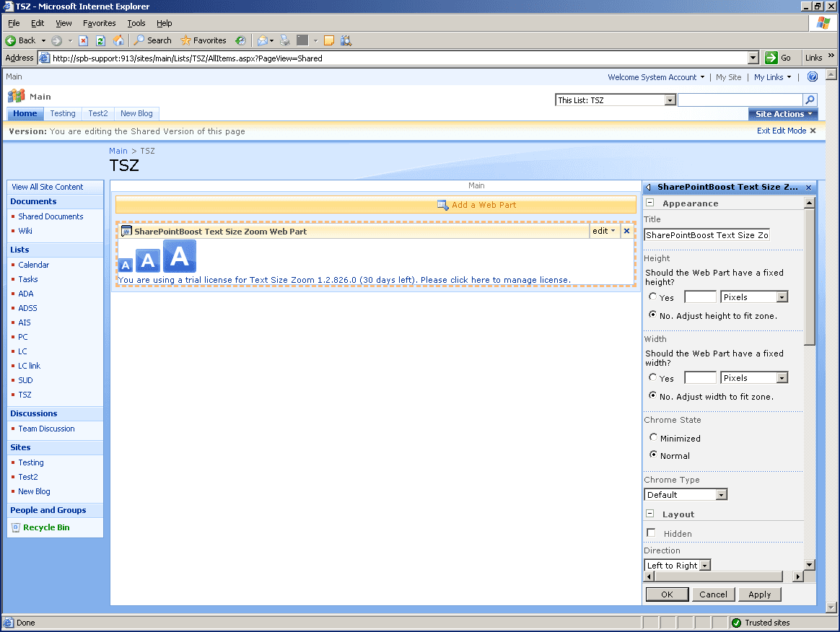Viewport: 840px width, 632px height.
Task: Collapse the Appearance section
Action: (649, 203)
